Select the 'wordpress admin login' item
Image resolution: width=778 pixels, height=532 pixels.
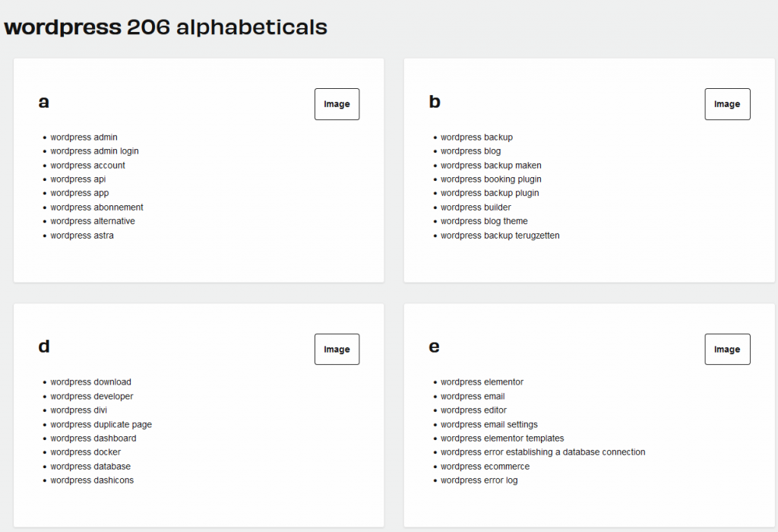(x=94, y=151)
